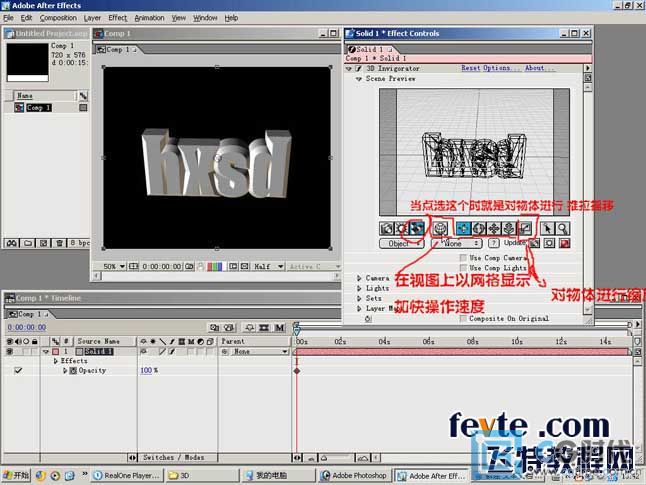Click the question mark help button
646x485 pixels.
pyautogui.click(x=494, y=244)
